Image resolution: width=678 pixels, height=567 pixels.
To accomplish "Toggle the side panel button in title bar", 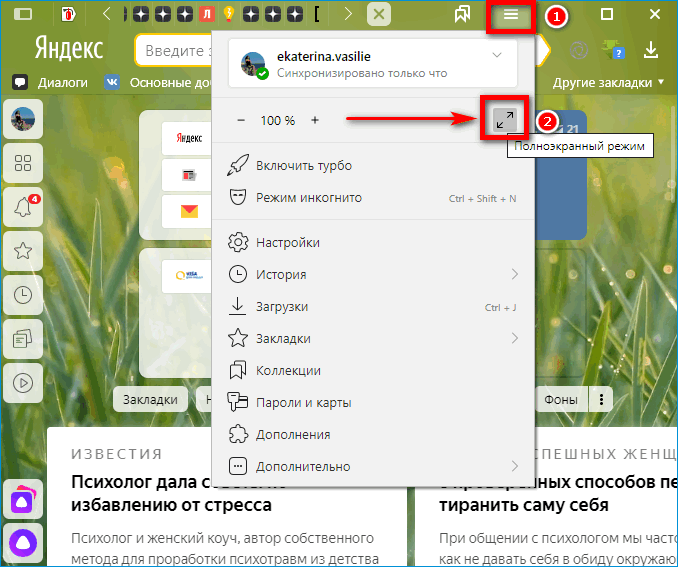I will pyautogui.click(x=23, y=14).
